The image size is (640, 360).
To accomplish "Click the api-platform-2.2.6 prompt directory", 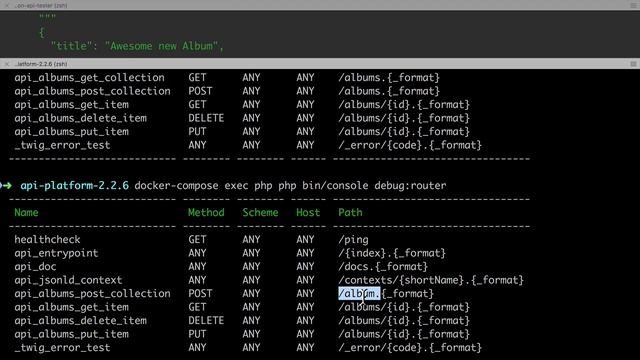I will tap(74, 185).
